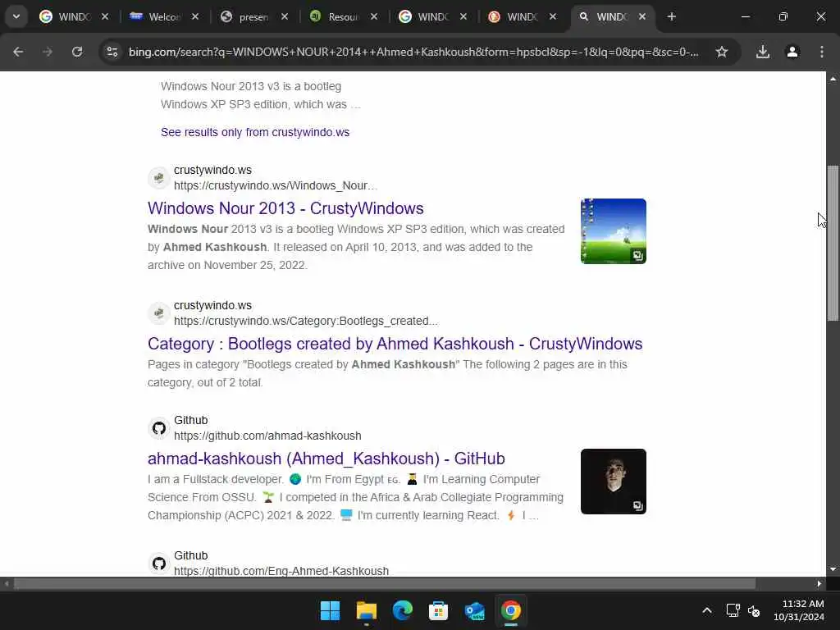Click crustywindo.ws favicon for Category result
840x630 pixels.
pyautogui.click(x=158, y=313)
